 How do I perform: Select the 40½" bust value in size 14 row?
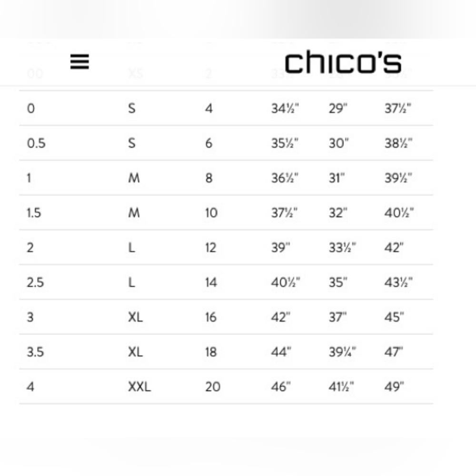pyautogui.click(x=285, y=283)
